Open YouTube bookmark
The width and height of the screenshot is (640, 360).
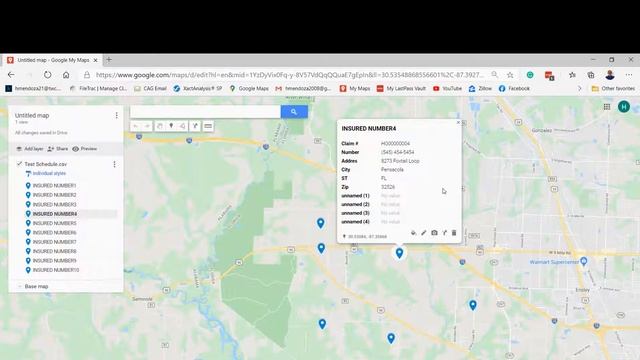point(447,88)
